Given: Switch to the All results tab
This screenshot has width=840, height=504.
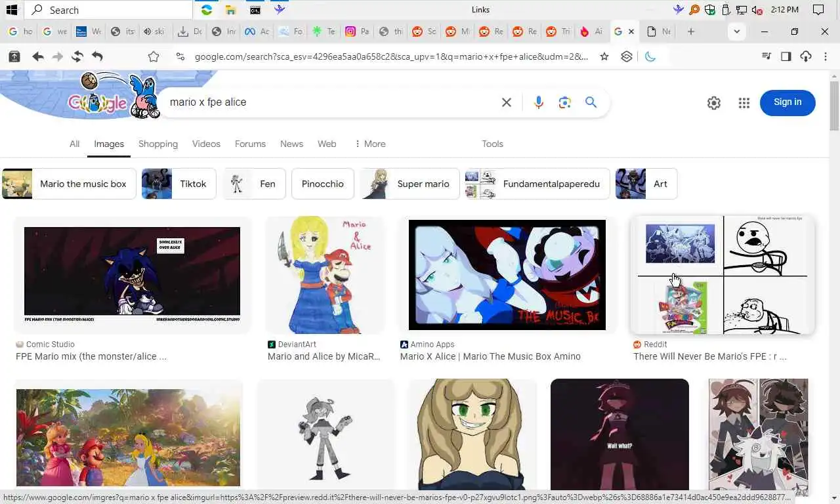Looking at the screenshot, I should (75, 144).
